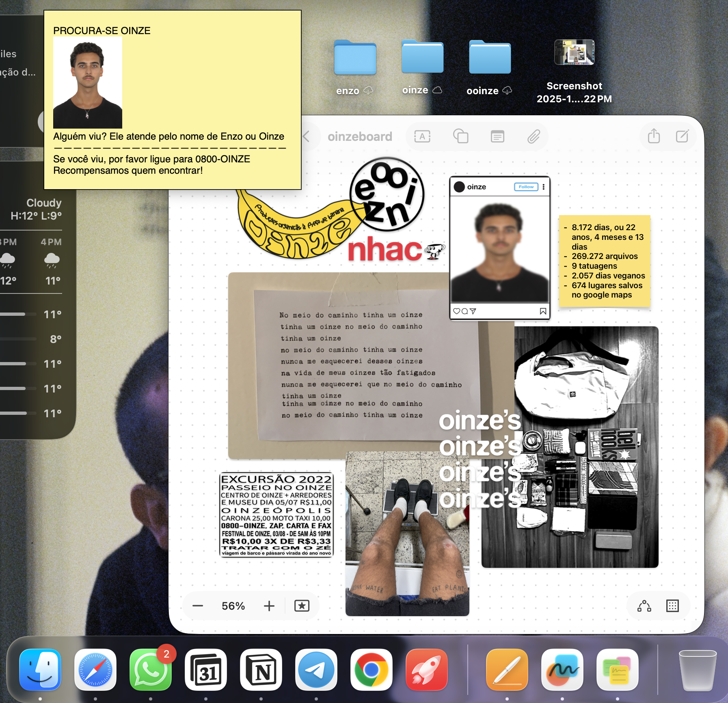Bookmark the oinze post
This screenshot has width=728, height=703.
(543, 311)
